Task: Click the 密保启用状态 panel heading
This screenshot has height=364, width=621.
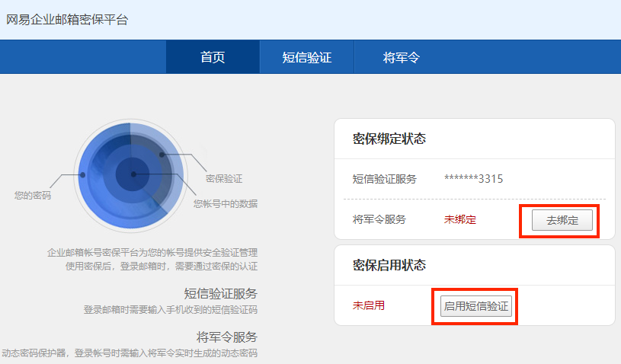Action: pos(389,265)
